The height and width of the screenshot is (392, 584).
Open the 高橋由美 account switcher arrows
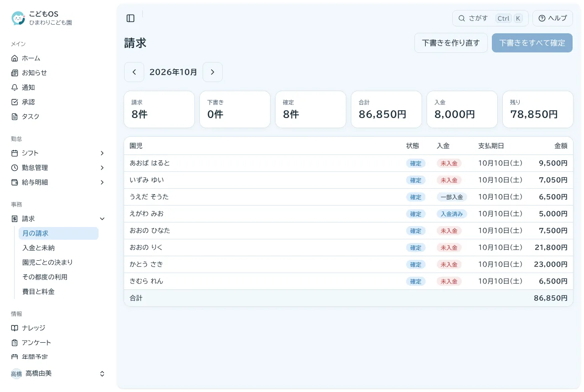tap(102, 374)
